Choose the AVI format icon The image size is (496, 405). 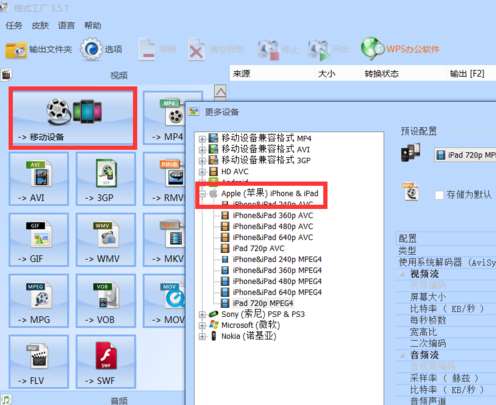[39, 179]
